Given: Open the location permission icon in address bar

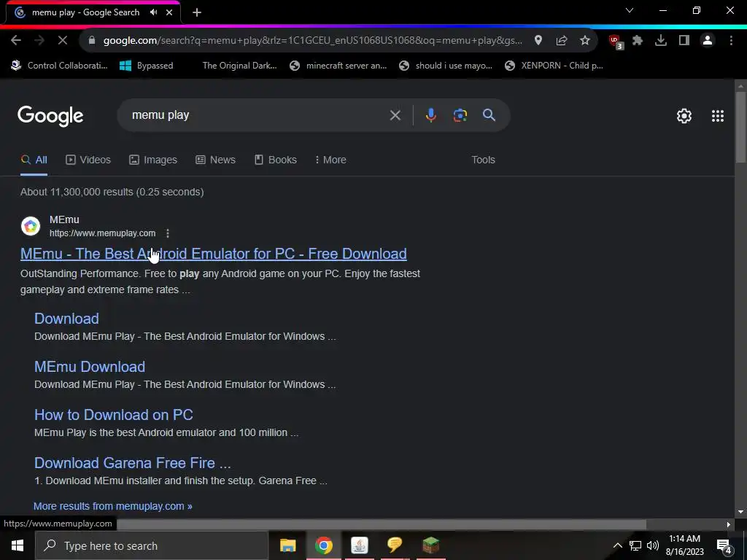Looking at the screenshot, I should [x=538, y=41].
